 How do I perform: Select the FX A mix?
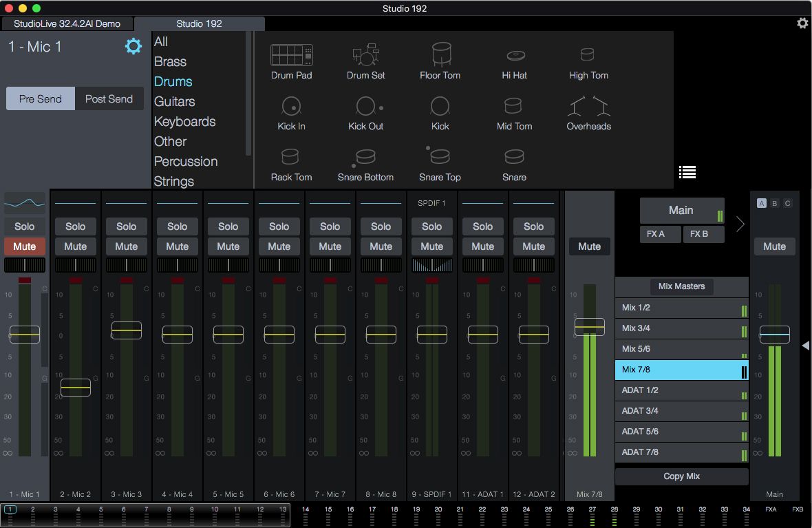(x=661, y=234)
